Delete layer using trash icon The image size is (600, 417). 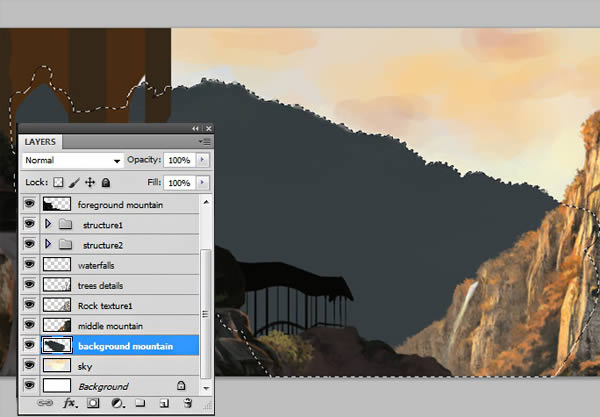click(x=188, y=403)
